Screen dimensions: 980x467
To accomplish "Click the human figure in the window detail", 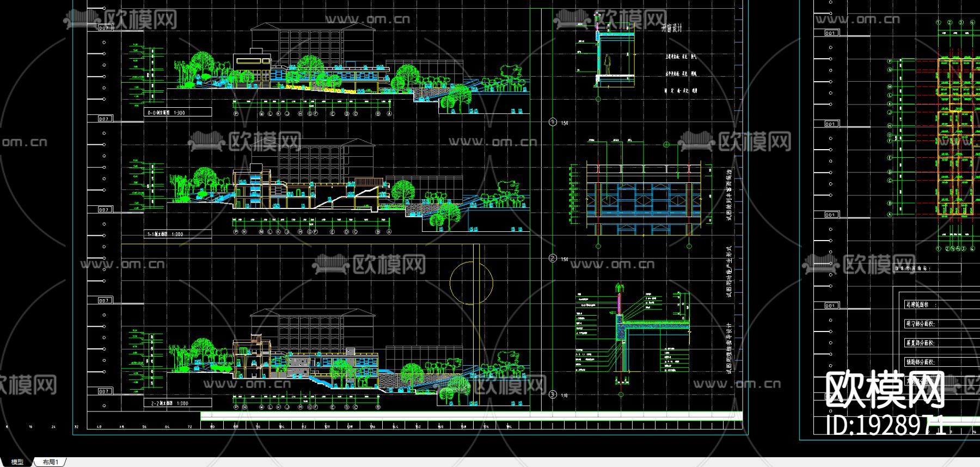I will pyautogui.click(x=608, y=65).
